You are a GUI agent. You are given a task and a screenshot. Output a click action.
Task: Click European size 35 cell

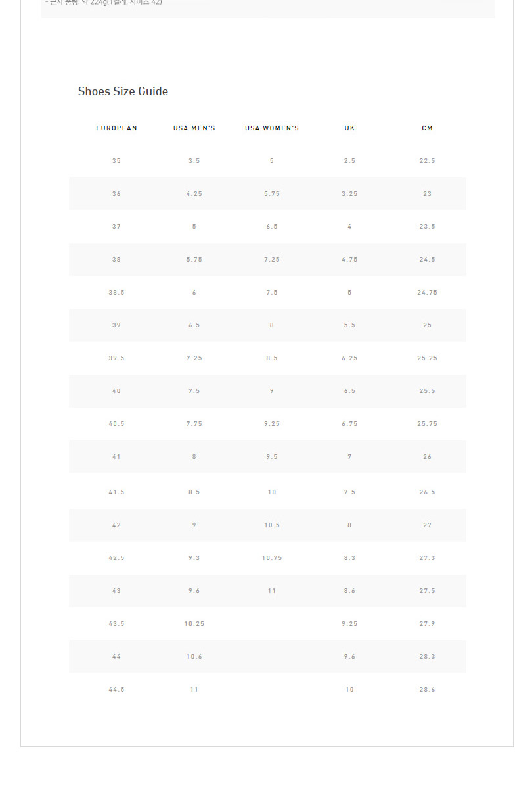(x=117, y=161)
